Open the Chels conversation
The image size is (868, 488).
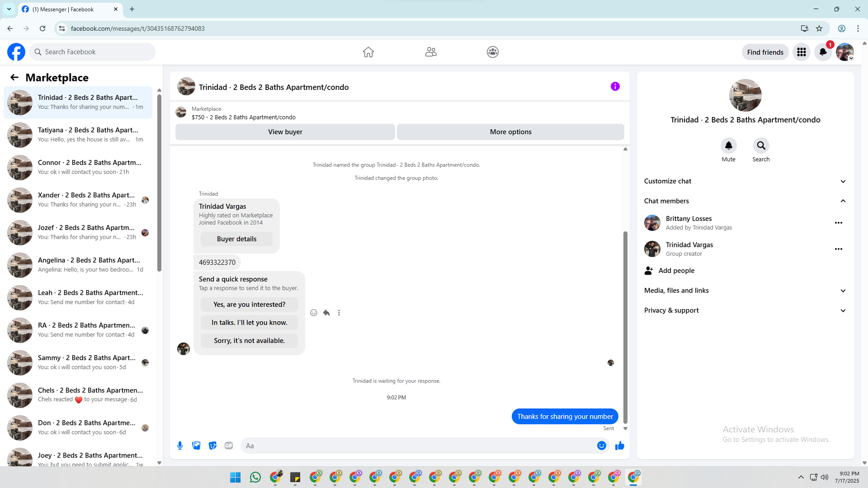point(78,395)
